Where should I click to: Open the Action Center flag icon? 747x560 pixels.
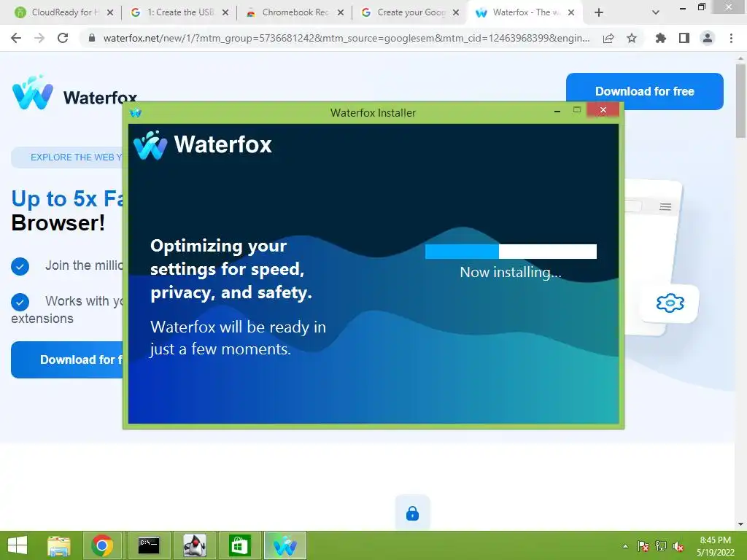click(643, 546)
